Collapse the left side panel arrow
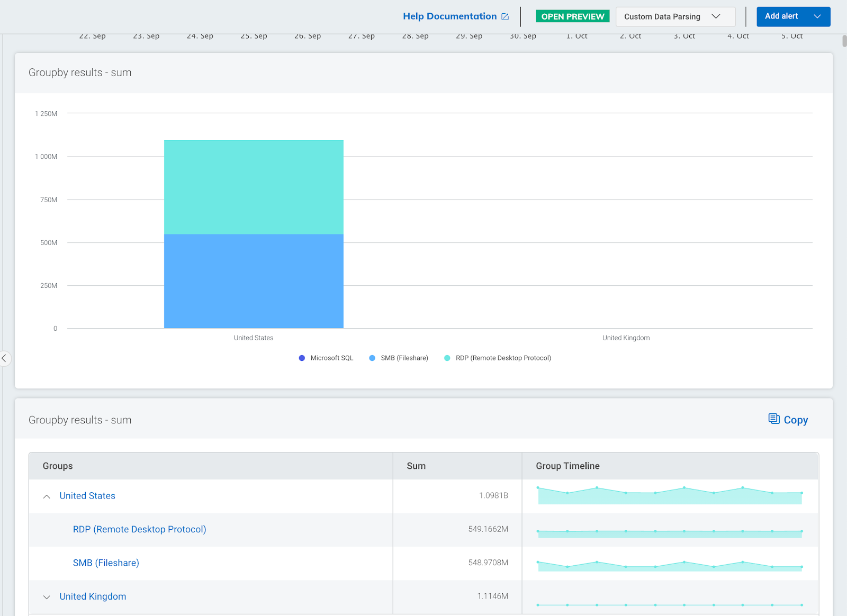Image resolution: width=847 pixels, height=616 pixels. coord(4,358)
